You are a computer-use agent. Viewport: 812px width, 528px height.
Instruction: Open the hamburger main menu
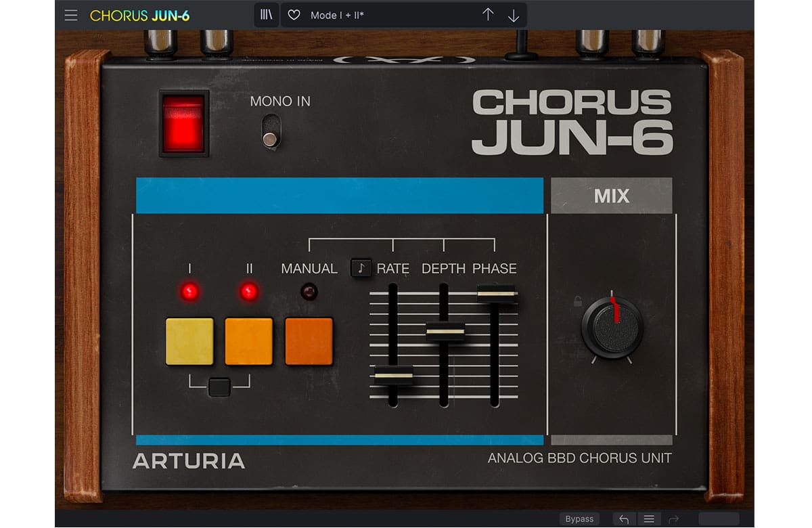(x=71, y=16)
